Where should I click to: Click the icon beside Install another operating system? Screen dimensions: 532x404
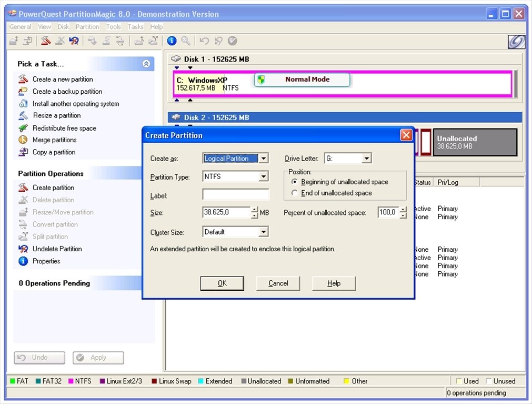[23, 104]
